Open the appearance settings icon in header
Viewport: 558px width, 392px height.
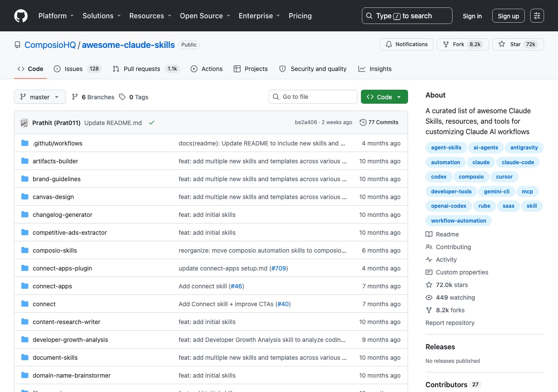(x=537, y=16)
